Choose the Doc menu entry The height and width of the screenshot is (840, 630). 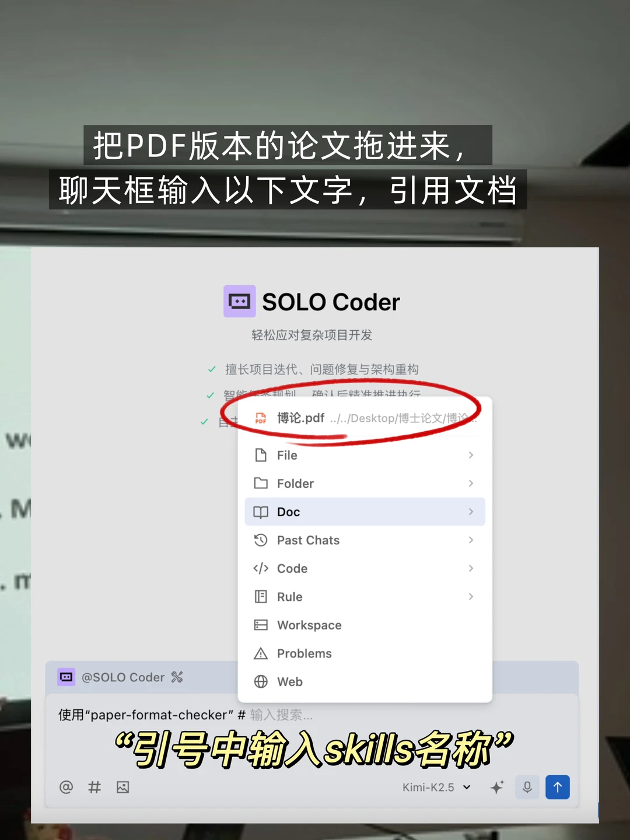(365, 512)
